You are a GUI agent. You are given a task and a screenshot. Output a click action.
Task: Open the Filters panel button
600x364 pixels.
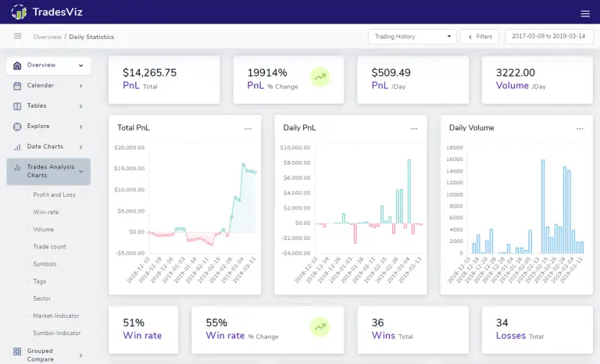click(480, 37)
